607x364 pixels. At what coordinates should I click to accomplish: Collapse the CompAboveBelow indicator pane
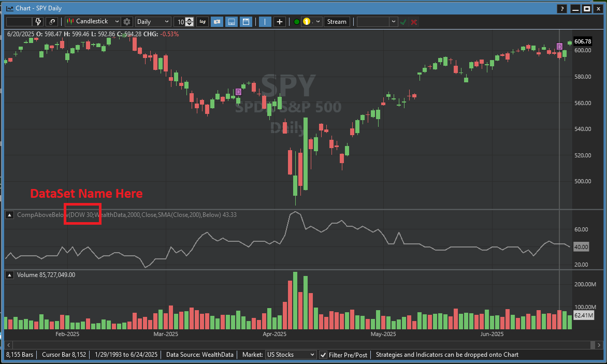tap(10, 215)
